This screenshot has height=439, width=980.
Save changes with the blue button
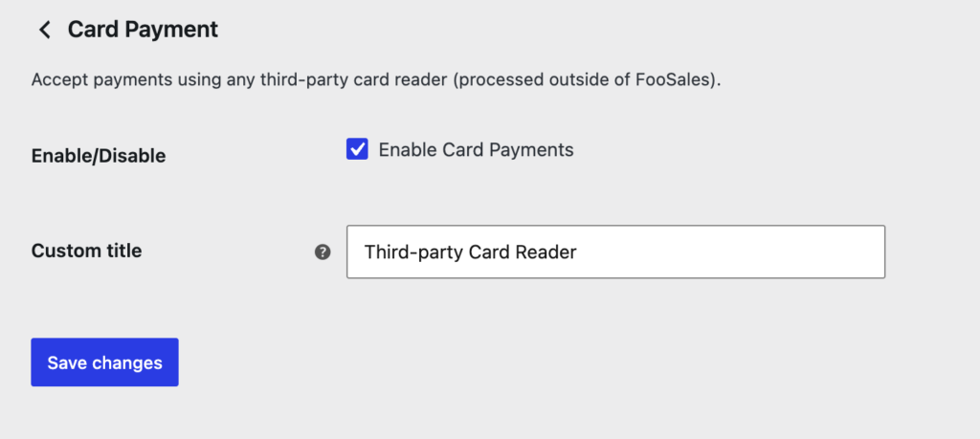click(104, 362)
